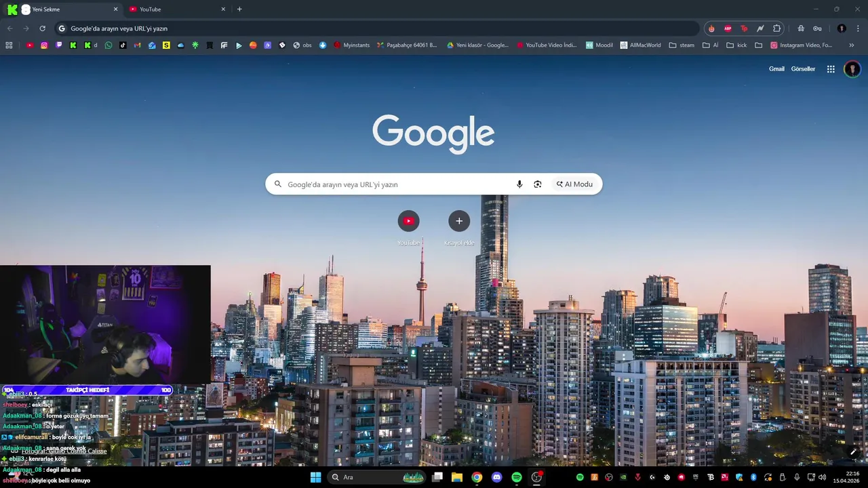Open the YouTube shortcut tile
Screen dimensions: 868x488
(x=408, y=228)
